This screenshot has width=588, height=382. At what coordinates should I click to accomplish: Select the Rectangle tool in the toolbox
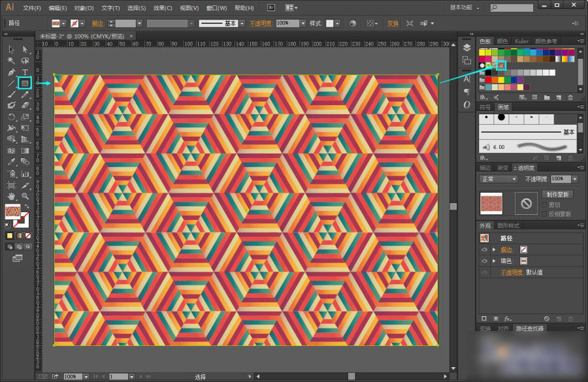(25, 83)
